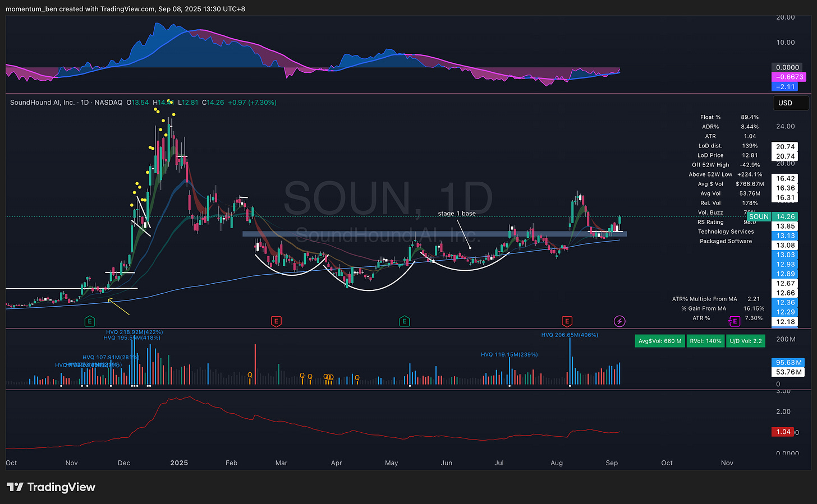Click the ADR% 8.44% stat row
This screenshot has width=817, height=504.
point(729,127)
